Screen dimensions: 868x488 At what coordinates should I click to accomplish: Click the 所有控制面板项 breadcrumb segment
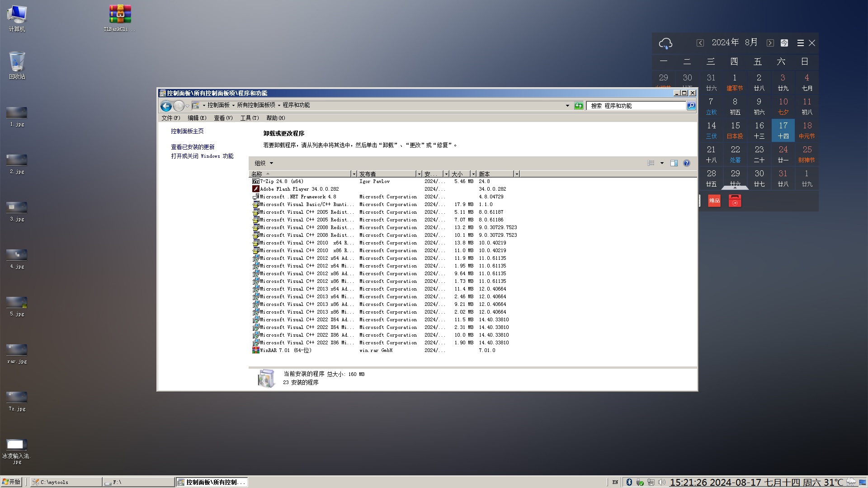pyautogui.click(x=256, y=105)
